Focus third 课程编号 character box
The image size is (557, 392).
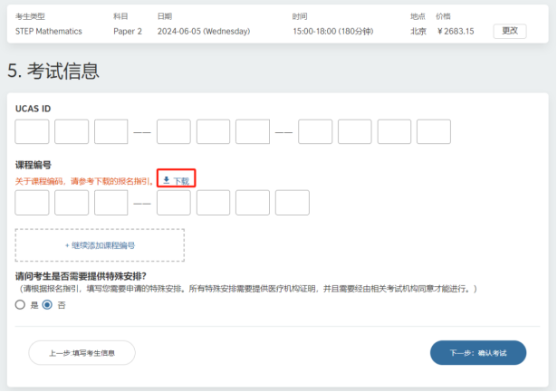(x=111, y=203)
